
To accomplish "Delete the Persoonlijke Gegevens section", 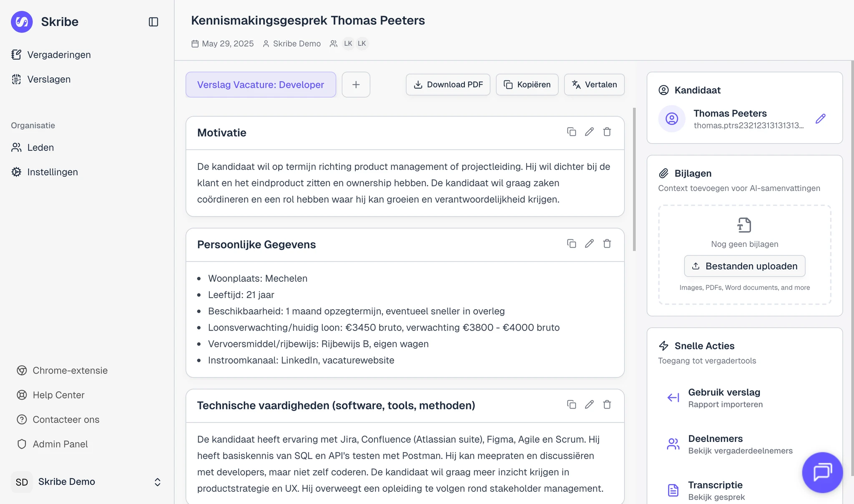I will (607, 243).
